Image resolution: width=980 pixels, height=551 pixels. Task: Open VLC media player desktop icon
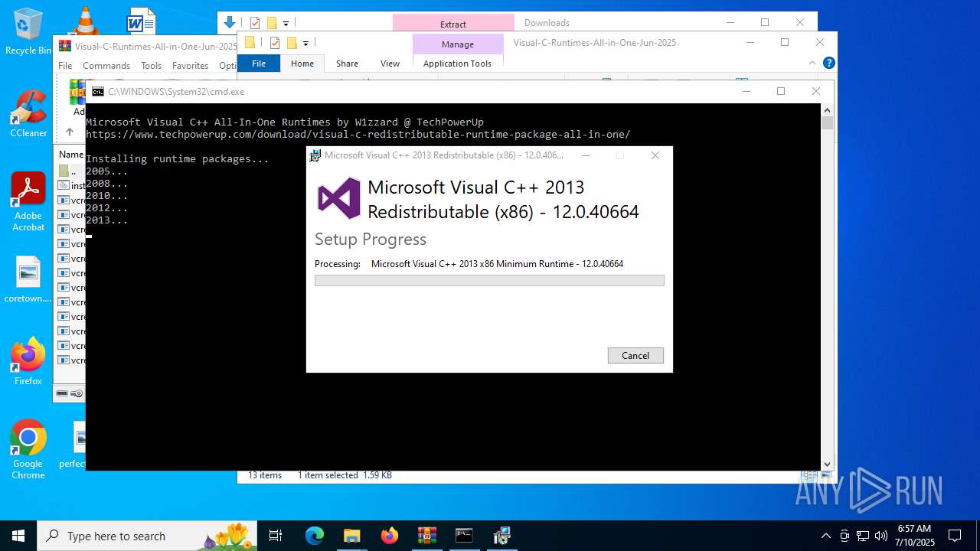pos(85,21)
